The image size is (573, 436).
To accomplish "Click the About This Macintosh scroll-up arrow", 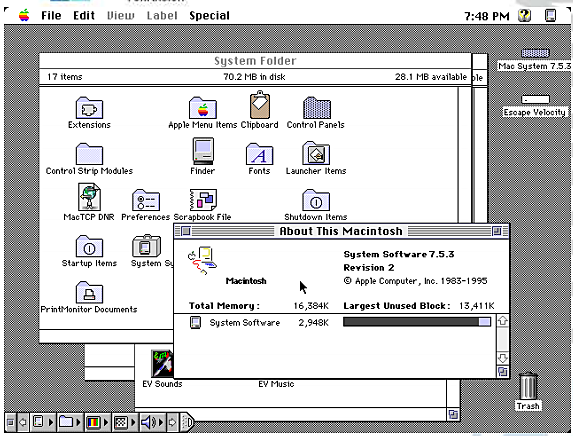I will tap(502, 321).
